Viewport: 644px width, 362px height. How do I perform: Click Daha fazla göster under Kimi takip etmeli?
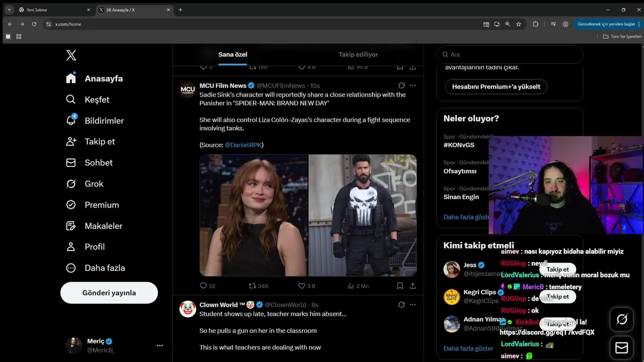(x=468, y=348)
